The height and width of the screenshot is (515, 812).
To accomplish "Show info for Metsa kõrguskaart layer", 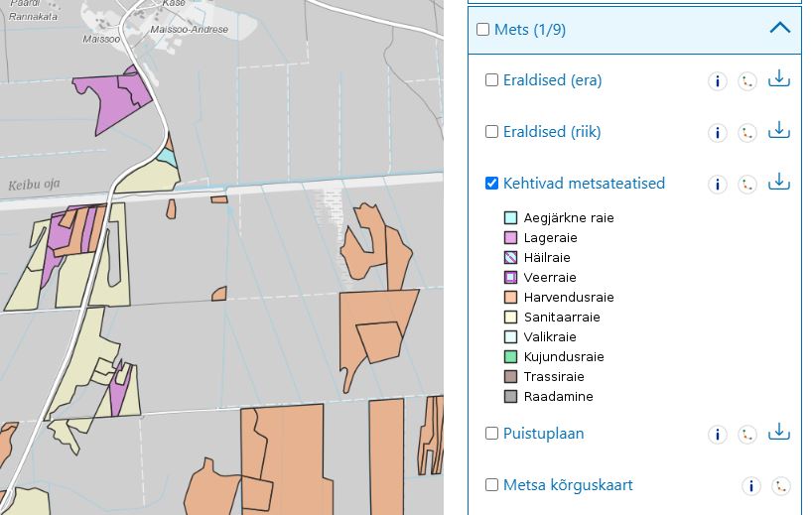I will [751, 486].
